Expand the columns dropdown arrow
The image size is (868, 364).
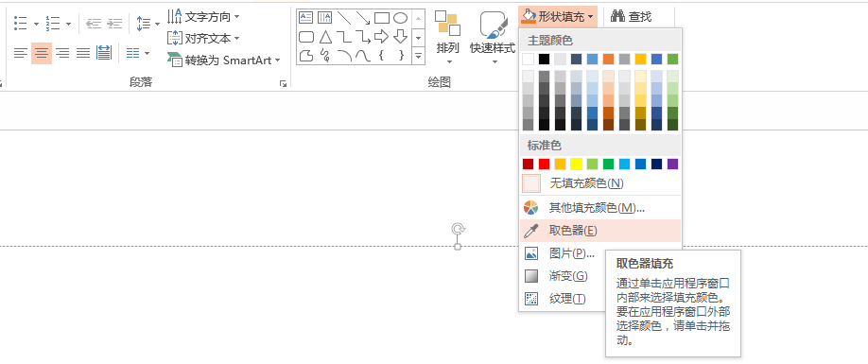click(x=147, y=53)
